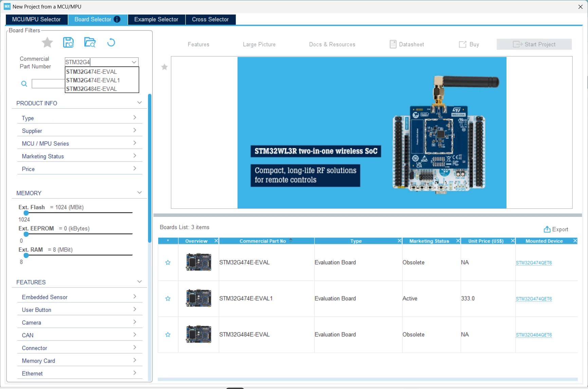Image resolution: width=588 pixels, height=389 pixels.
Task: Focus the Commercial Part Number input
Action: (97, 62)
